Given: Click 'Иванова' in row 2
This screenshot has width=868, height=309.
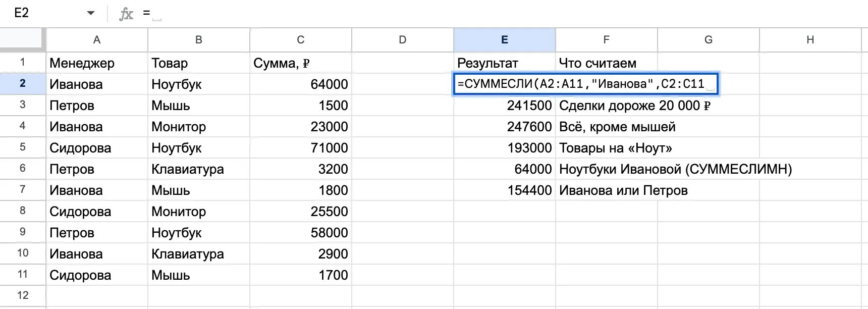Looking at the screenshot, I should (x=97, y=84).
